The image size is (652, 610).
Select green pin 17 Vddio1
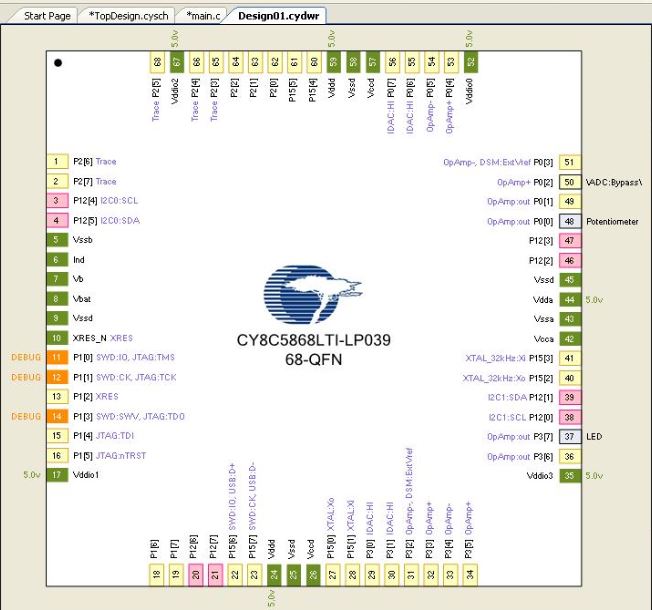55,475
